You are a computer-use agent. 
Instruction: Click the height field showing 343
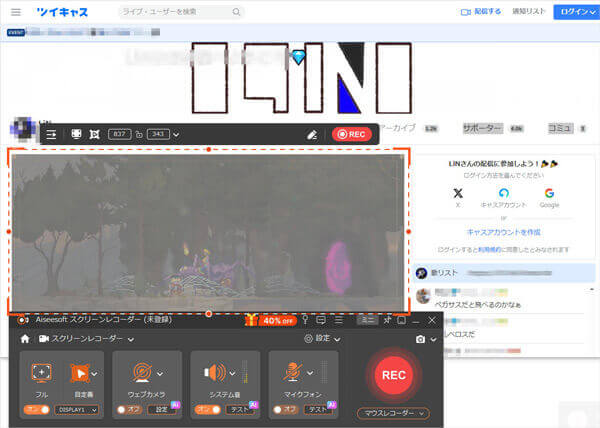[158, 134]
